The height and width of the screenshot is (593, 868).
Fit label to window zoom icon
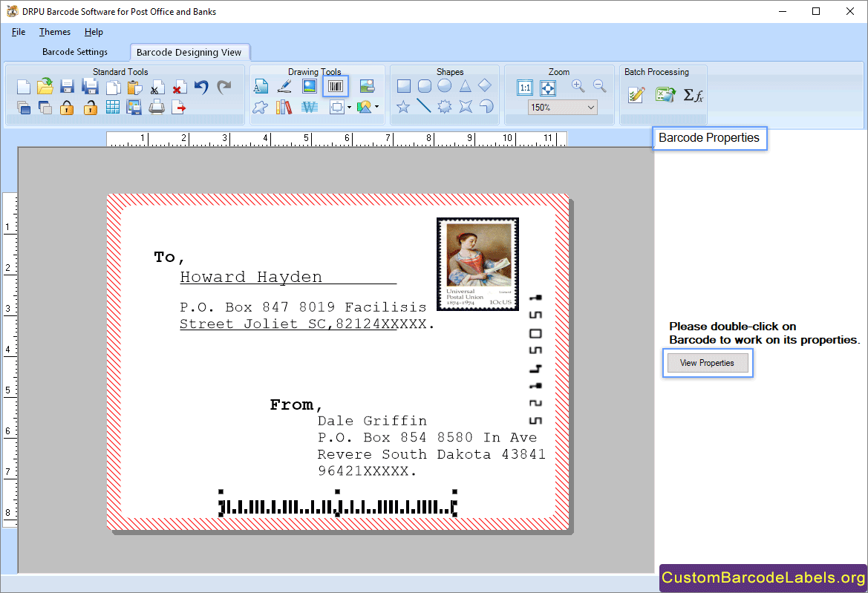548,88
